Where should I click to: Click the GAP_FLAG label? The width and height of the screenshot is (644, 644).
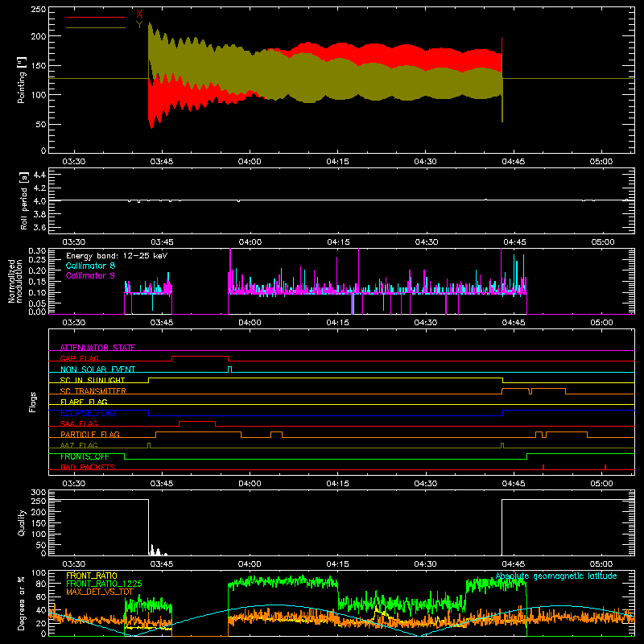click(x=79, y=358)
